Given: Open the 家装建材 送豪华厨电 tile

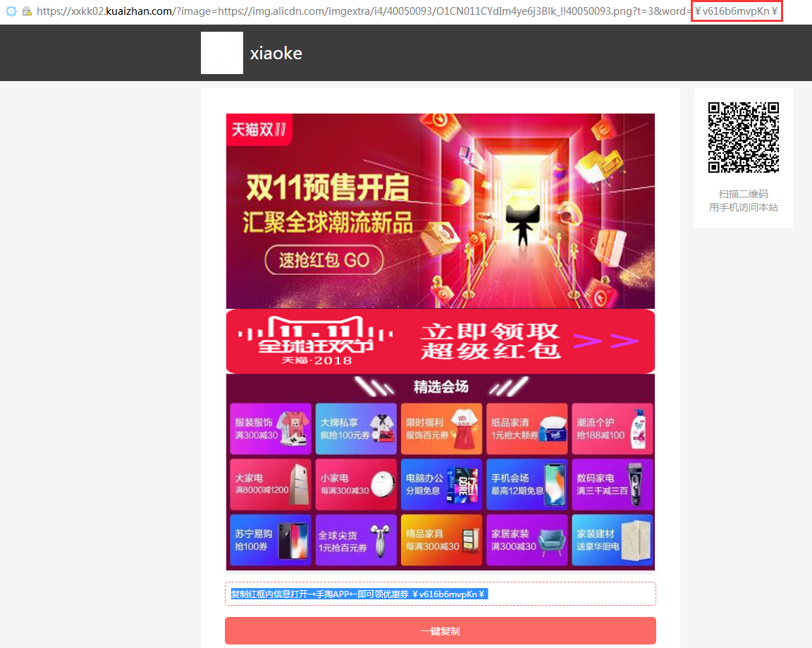Looking at the screenshot, I should tap(612, 539).
